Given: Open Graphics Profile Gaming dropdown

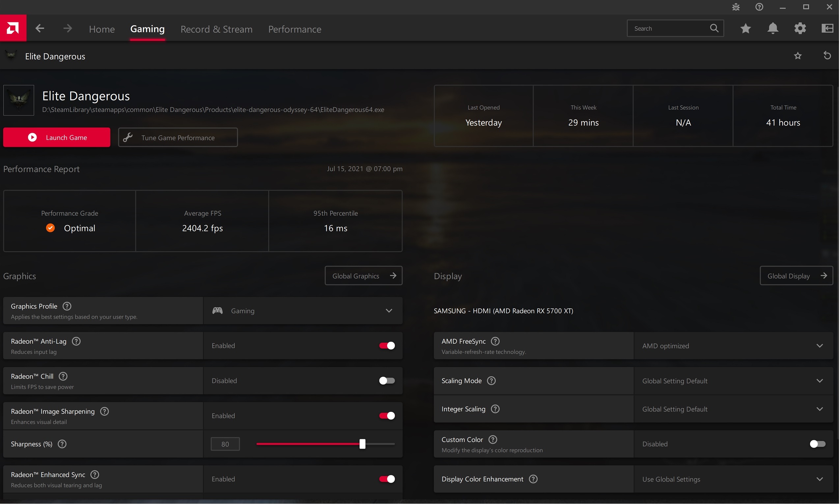Looking at the screenshot, I should point(303,311).
